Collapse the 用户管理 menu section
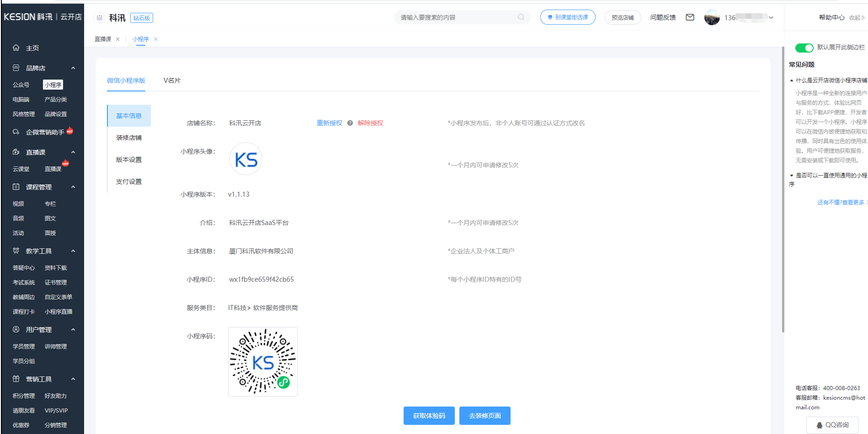 (x=73, y=329)
